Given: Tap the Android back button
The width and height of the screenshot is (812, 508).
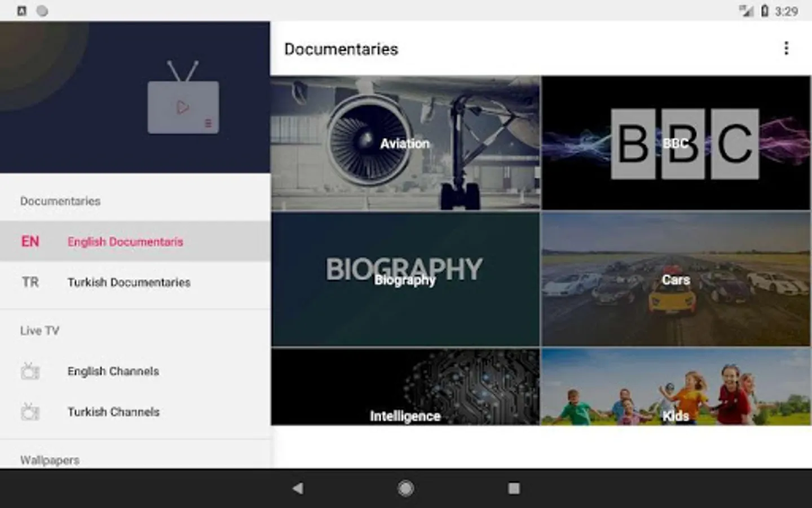Looking at the screenshot, I should 298,488.
